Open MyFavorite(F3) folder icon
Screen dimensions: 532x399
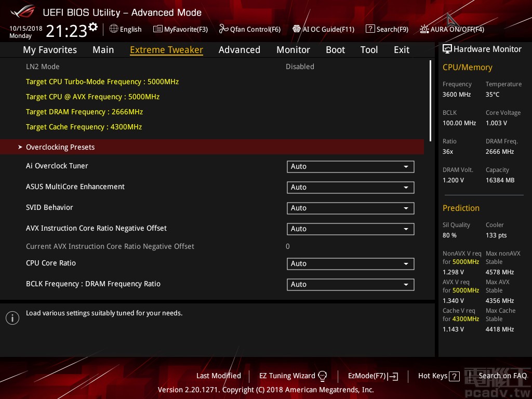pyautogui.click(x=158, y=29)
